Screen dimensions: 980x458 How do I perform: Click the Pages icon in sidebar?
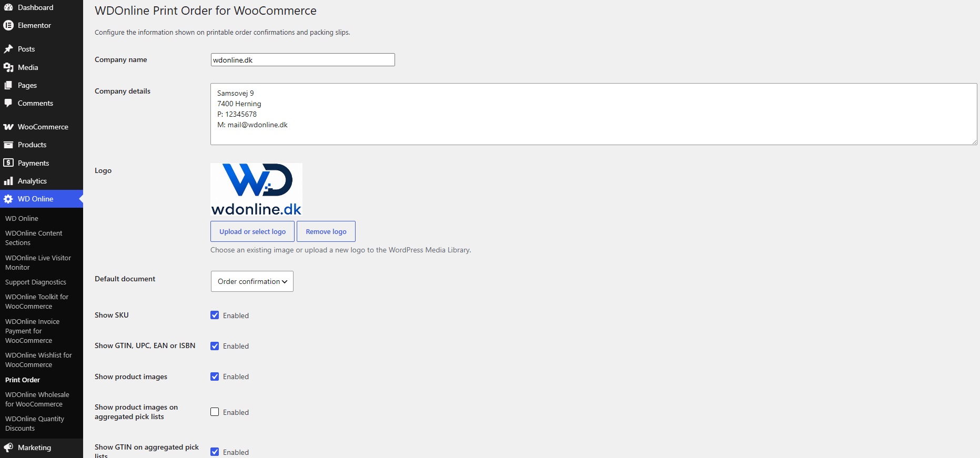[8, 85]
